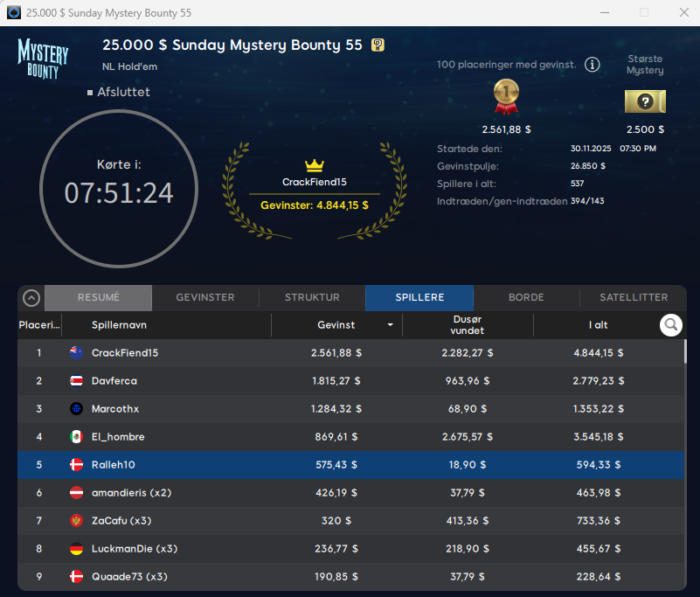This screenshot has height=597, width=700.
Task: Click the first place gold medal icon
Action: (506, 96)
